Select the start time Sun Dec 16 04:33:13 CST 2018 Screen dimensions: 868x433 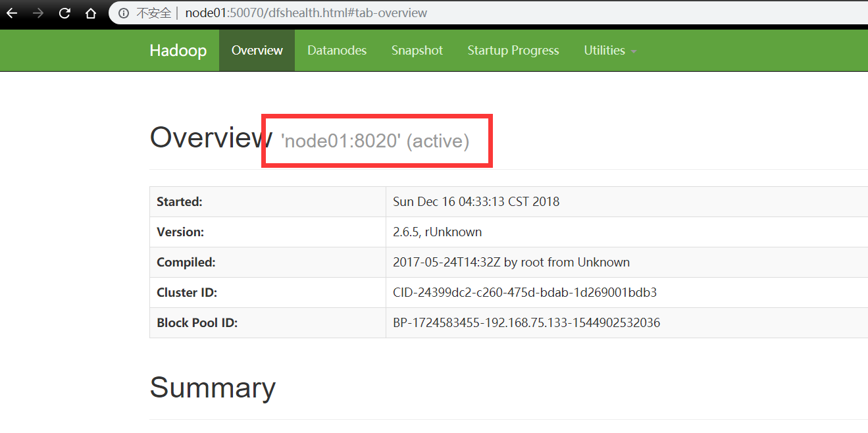tap(476, 202)
